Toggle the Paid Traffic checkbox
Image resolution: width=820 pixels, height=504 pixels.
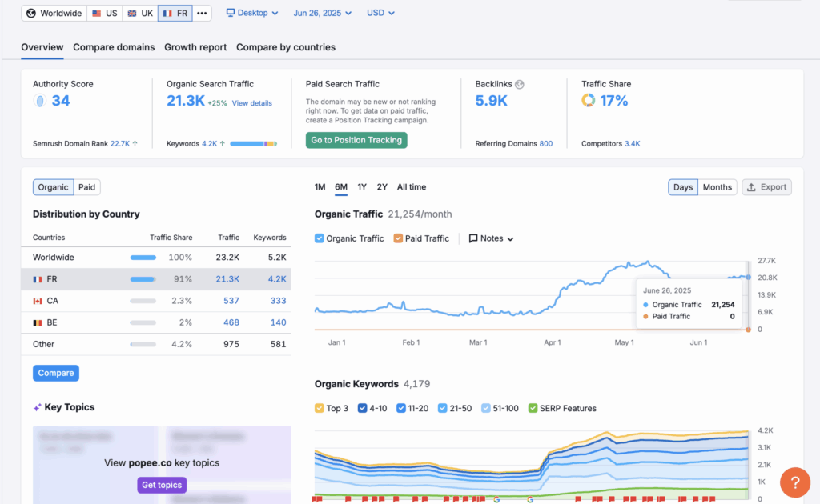coord(398,238)
